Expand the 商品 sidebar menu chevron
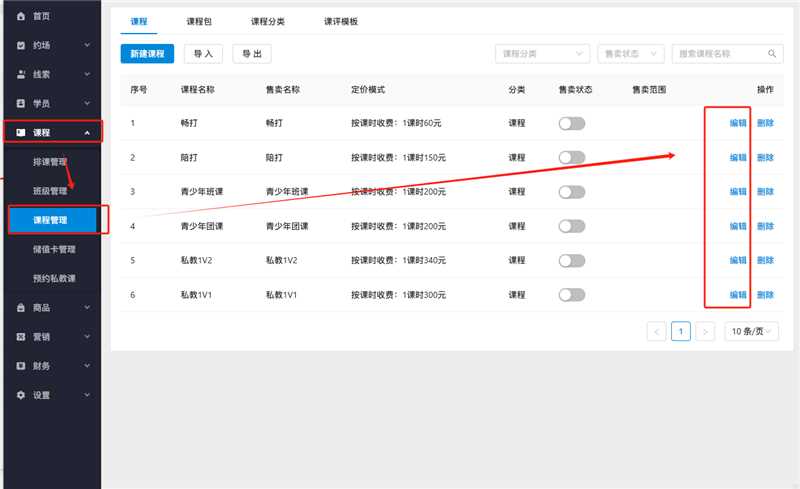 point(87,308)
